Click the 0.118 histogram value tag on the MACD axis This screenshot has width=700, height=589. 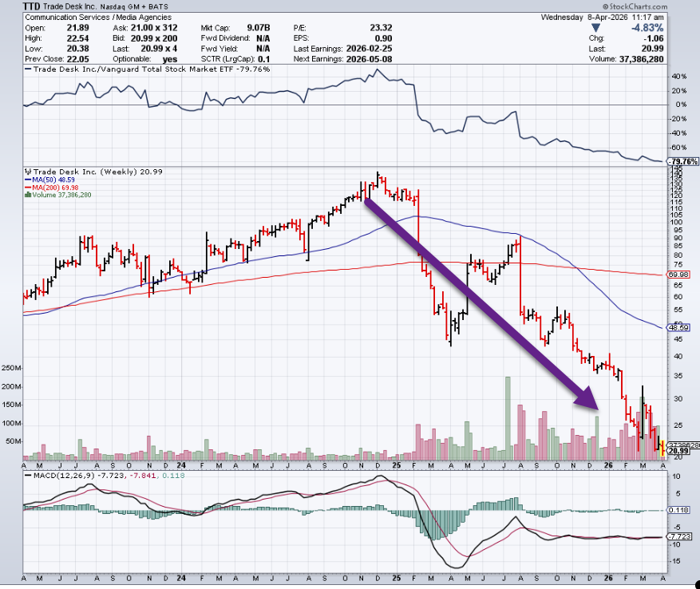pyautogui.click(x=677, y=510)
